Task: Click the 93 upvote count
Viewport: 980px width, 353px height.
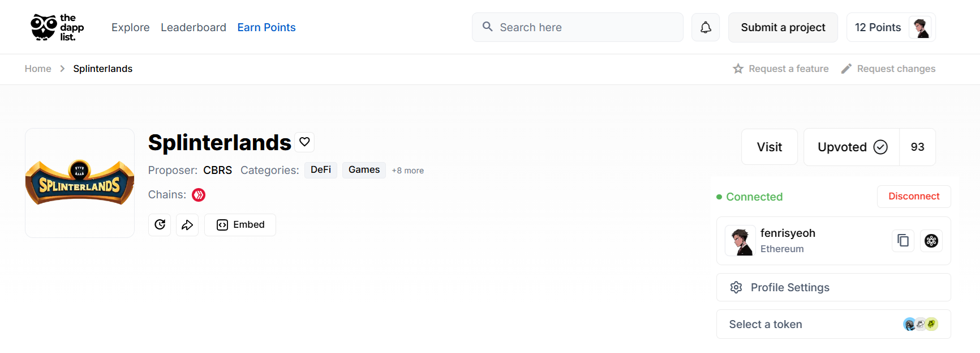Action: pos(918,147)
